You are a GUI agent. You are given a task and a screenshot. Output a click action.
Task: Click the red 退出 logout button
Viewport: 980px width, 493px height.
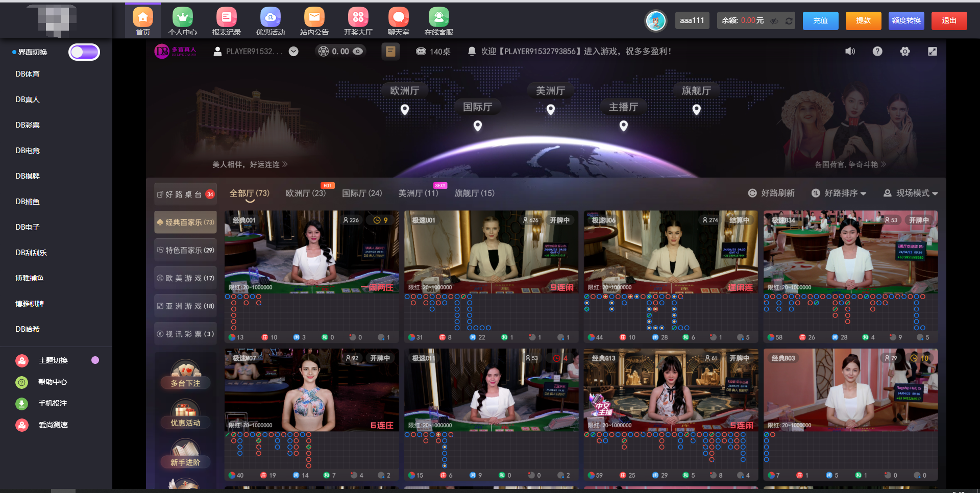[949, 21]
